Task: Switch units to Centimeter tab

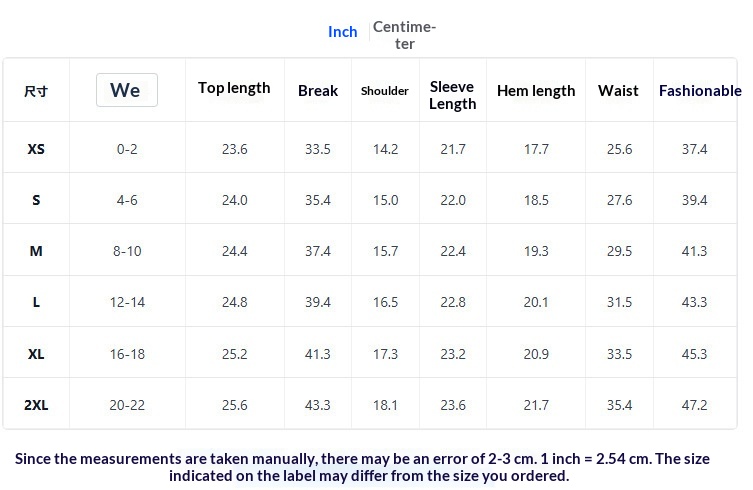Action: (x=404, y=35)
